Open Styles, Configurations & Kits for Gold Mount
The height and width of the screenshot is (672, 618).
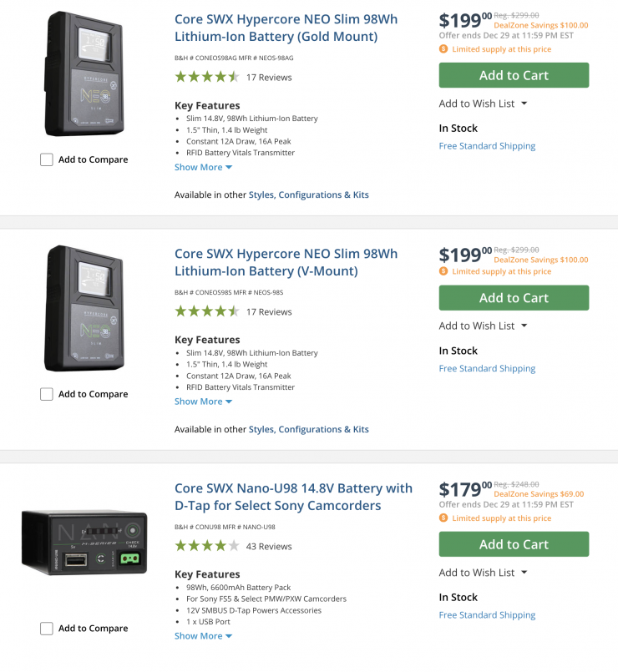coord(308,195)
